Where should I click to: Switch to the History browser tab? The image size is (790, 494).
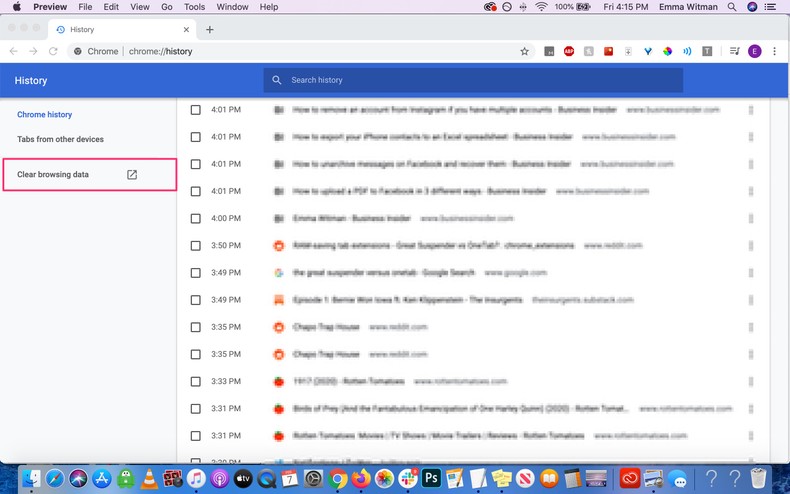[110, 30]
